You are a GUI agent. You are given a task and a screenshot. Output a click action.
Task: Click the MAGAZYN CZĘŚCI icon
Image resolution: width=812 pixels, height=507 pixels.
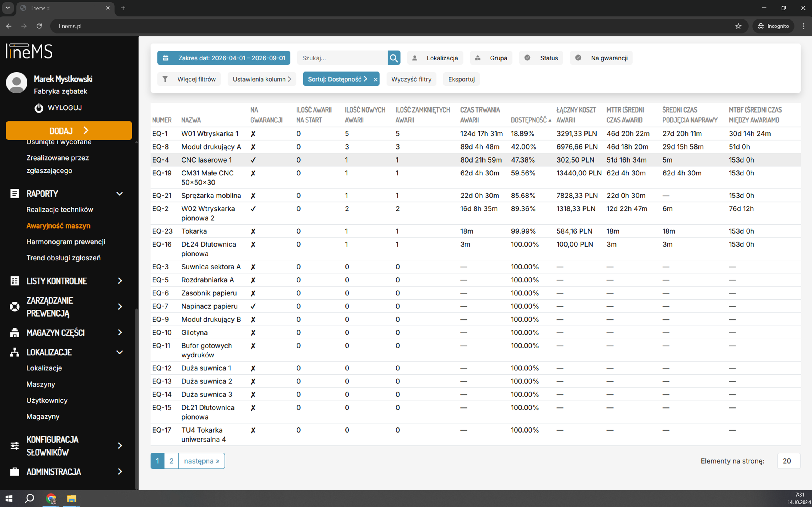[x=14, y=333]
